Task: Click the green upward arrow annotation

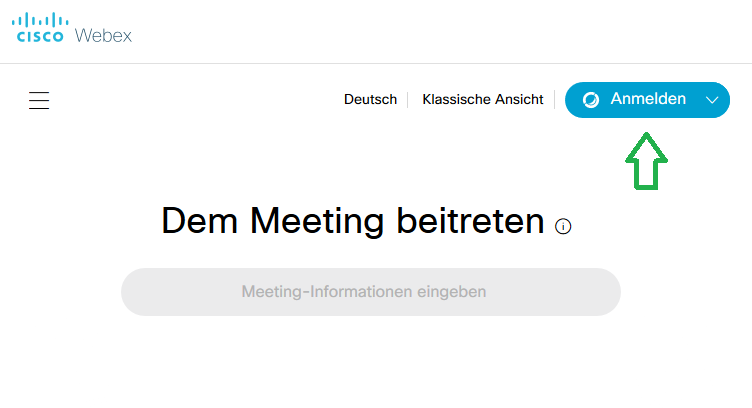Action: point(646,161)
